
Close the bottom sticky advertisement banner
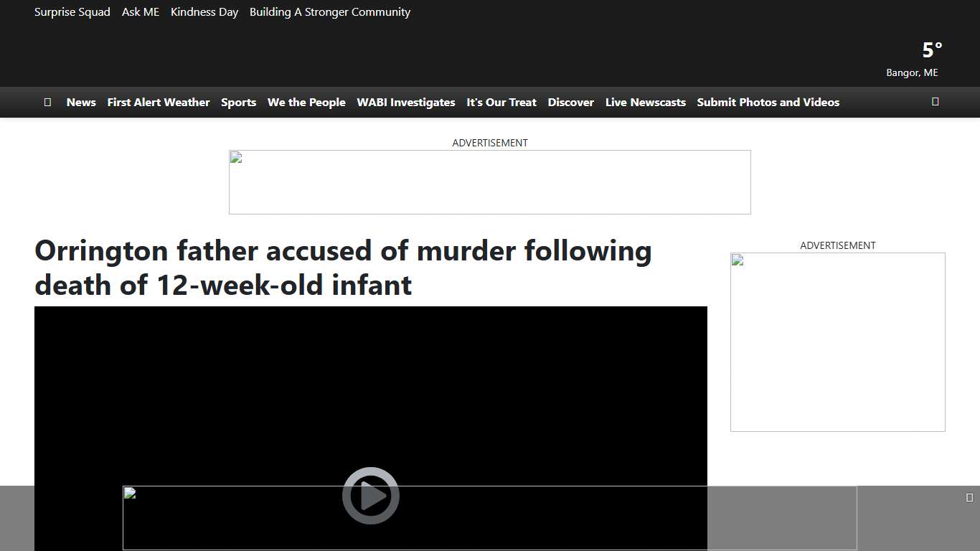point(969,497)
